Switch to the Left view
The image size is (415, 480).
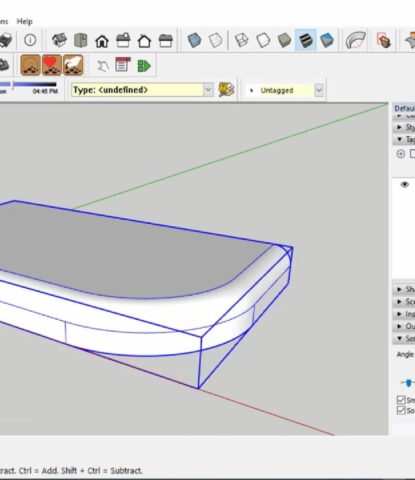166,41
